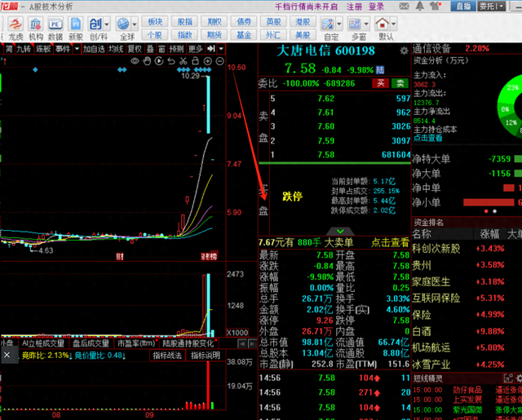
Task: Open the 龙虎 ranking icon
Action: pos(15,24)
